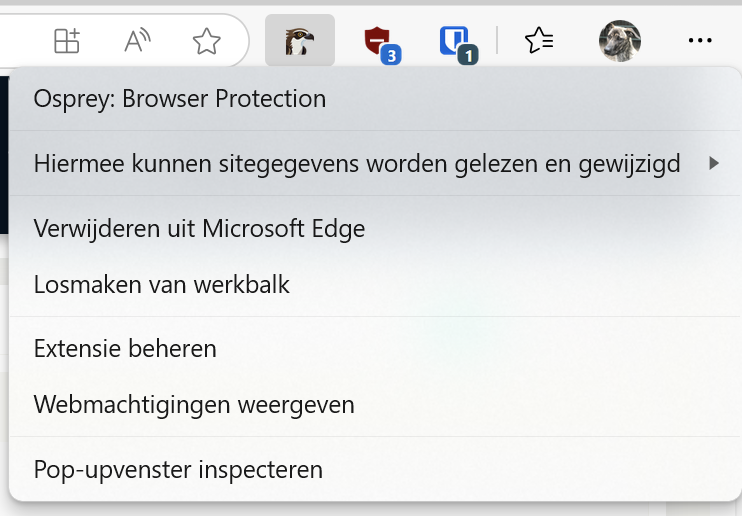Open 'Hiermee kunnen sitegegevens worden gelezen' submenu
The width and height of the screenshot is (742, 516).
click(357, 163)
